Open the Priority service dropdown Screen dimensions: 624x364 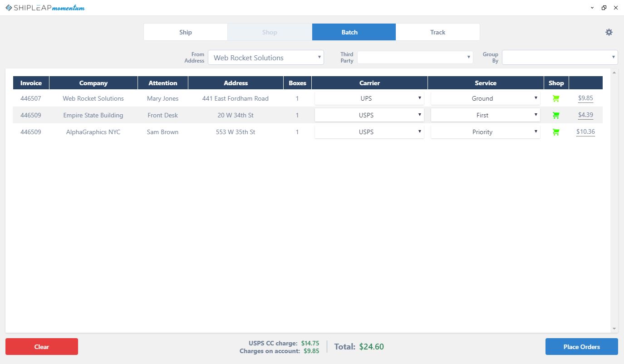(x=486, y=132)
